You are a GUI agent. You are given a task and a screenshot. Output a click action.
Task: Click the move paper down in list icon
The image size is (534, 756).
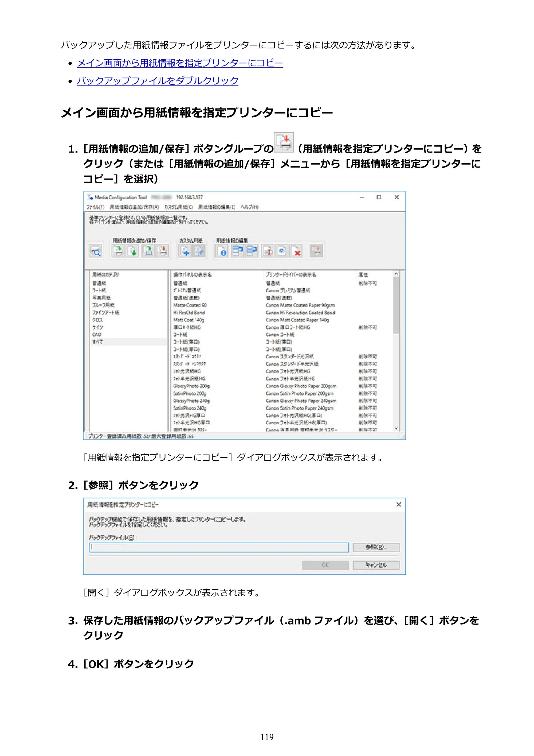point(252,251)
